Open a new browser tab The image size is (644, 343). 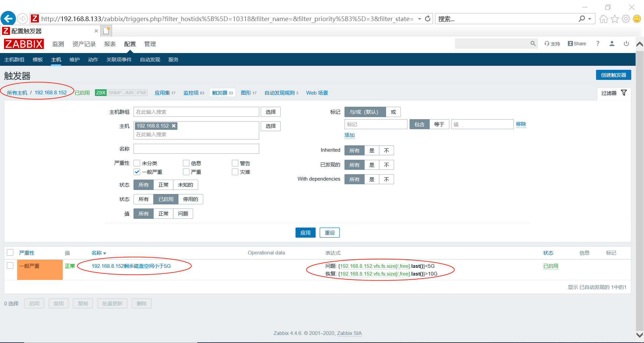tap(107, 31)
